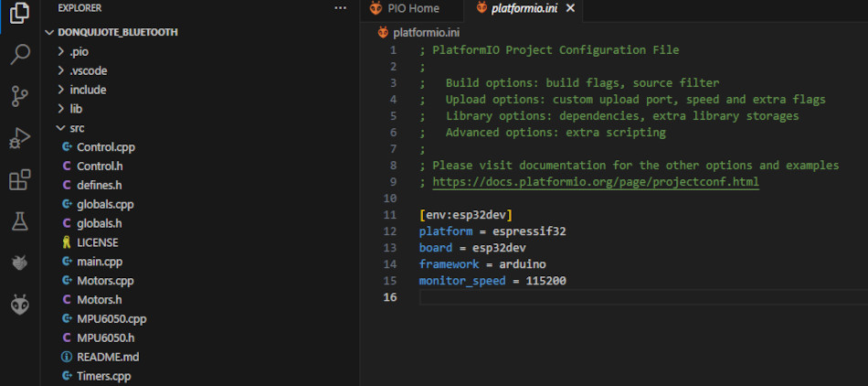This screenshot has height=386, width=868.
Task: Collapse the DONQUIJOTE_BLUETOOTH root folder
Action: click(118, 32)
